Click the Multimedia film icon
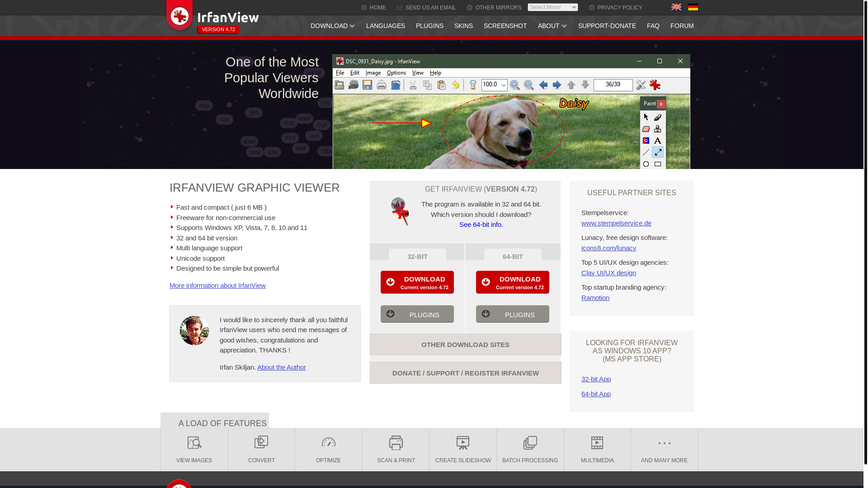 point(597,443)
